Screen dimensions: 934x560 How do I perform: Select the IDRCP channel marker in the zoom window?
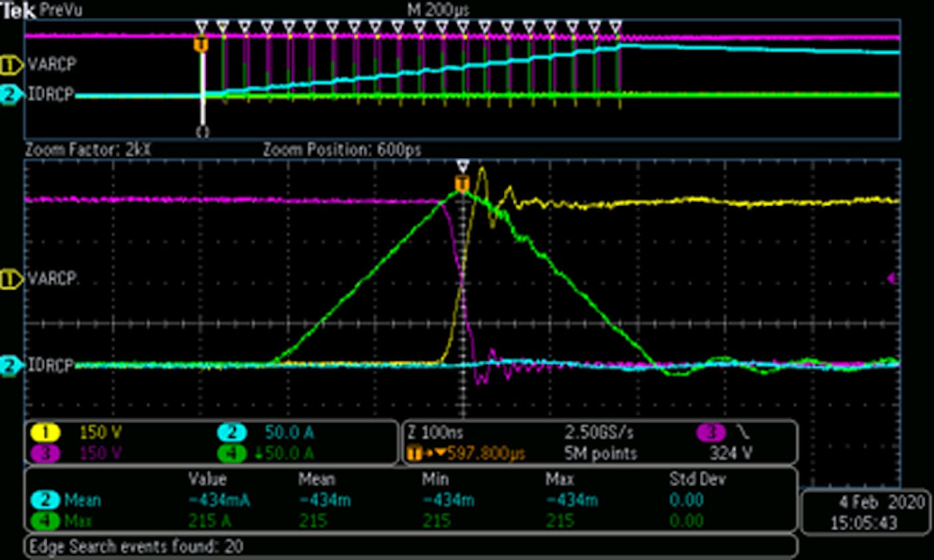point(10,365)
